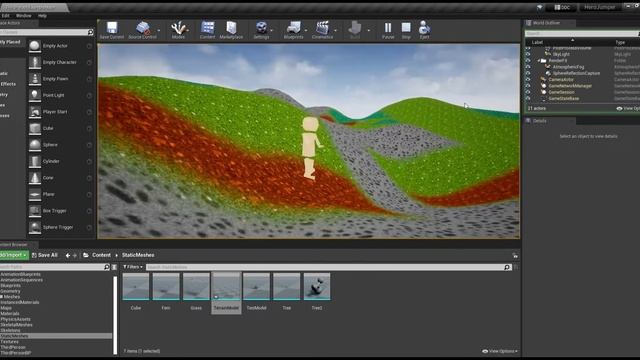Sort outliner by Type column
The width and height of the screenshot is (640, 360).
[620, 42]
